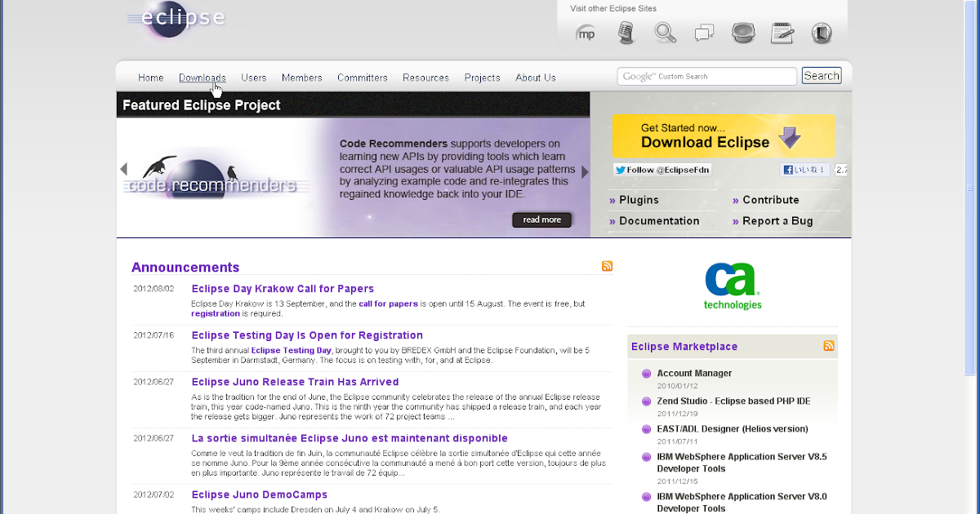The height and width of the screenshot is (514, 980).
Task: Open the Report a Bug link
Action: pyautogui.click(x=777, y=221)
